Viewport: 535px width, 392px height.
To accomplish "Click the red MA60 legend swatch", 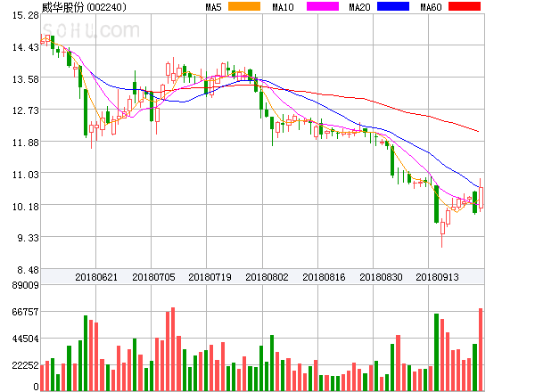I will [x=465, y=6].
